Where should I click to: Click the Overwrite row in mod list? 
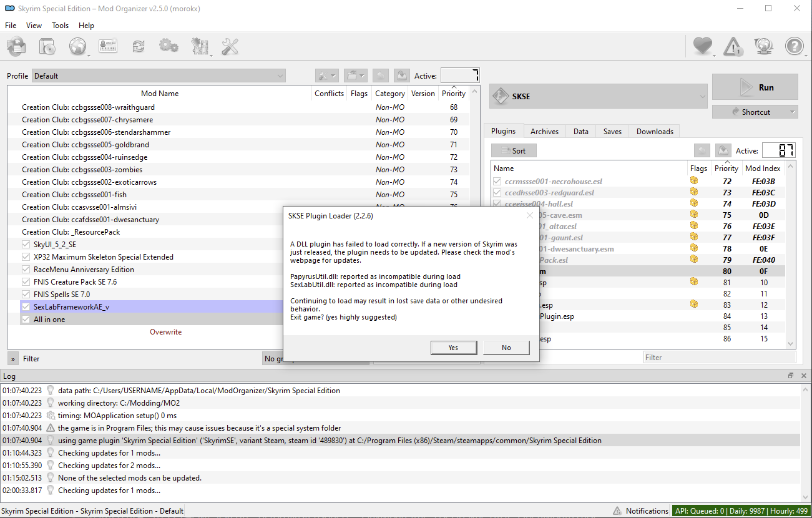coord(166,332)
